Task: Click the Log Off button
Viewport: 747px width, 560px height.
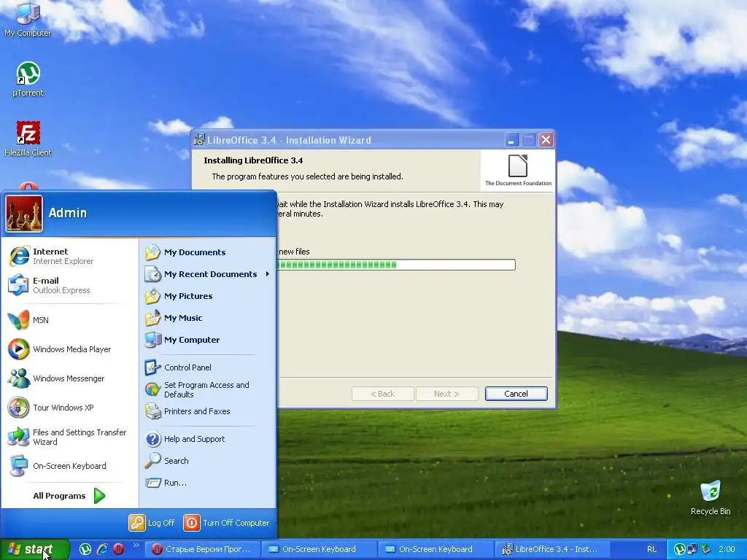Action: [152, 522]
